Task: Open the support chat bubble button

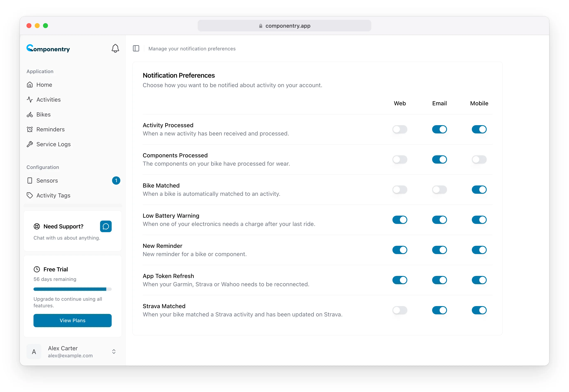Action: [106, 226]
